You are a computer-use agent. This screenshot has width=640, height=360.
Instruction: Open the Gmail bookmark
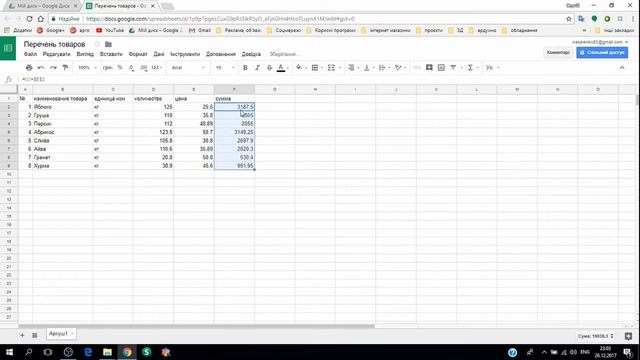pos(200,30)
